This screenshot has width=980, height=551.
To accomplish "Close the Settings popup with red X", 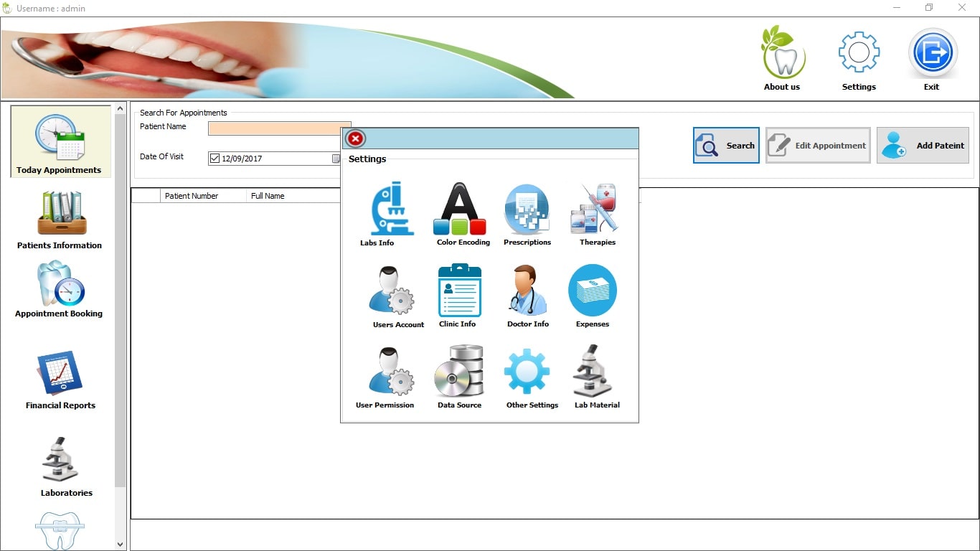I will pos(355,138).
